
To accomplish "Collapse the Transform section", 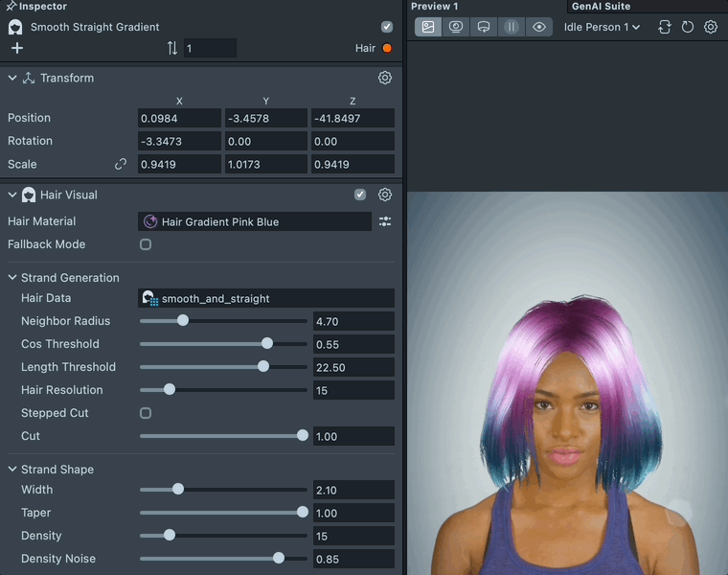I will pyautogui.click(x=12, y=78).
